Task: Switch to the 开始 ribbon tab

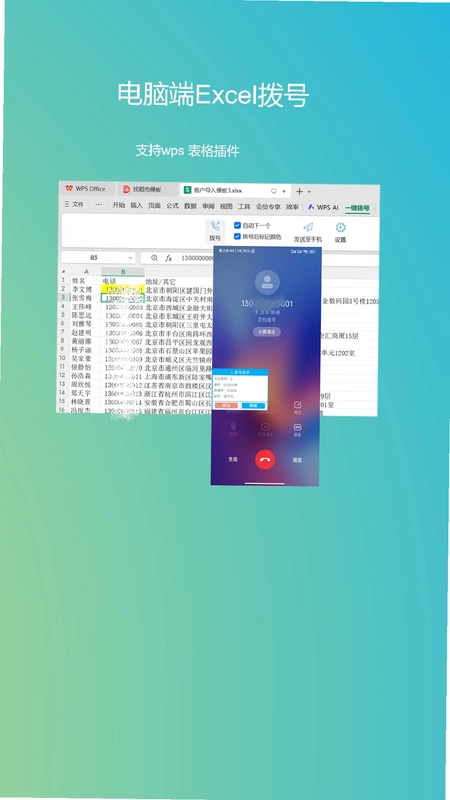Action: [118, 206]
